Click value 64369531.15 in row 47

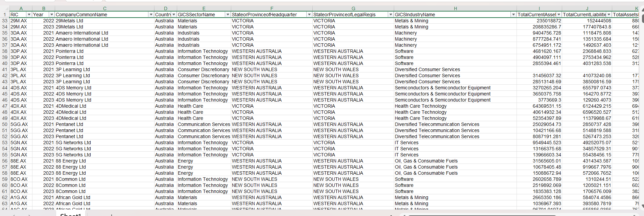[547, 106]
